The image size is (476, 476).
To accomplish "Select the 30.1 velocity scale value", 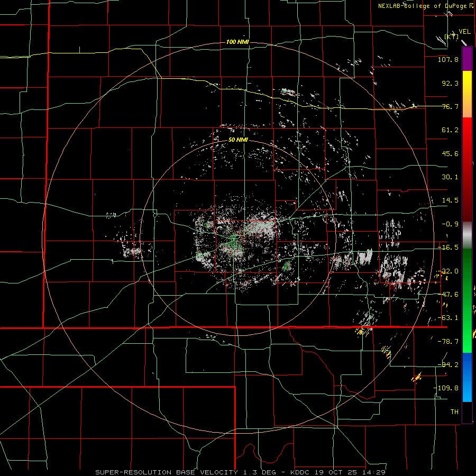I will 450,177.
